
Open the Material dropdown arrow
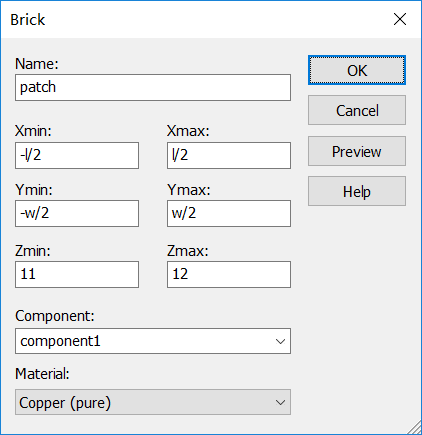[280, 402]
